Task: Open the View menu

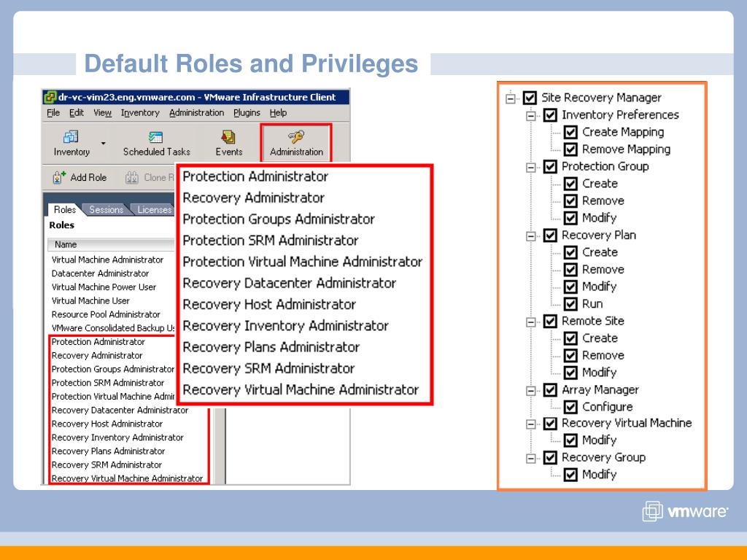Action: point(102,113)
